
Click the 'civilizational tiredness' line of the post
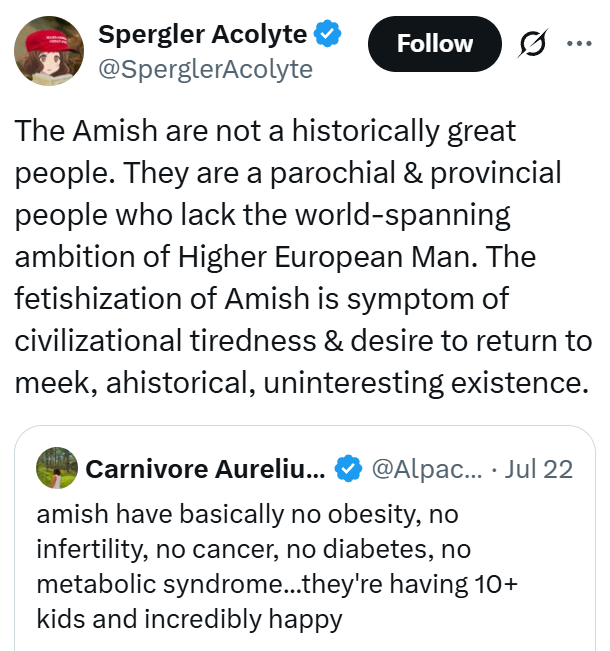304,341
